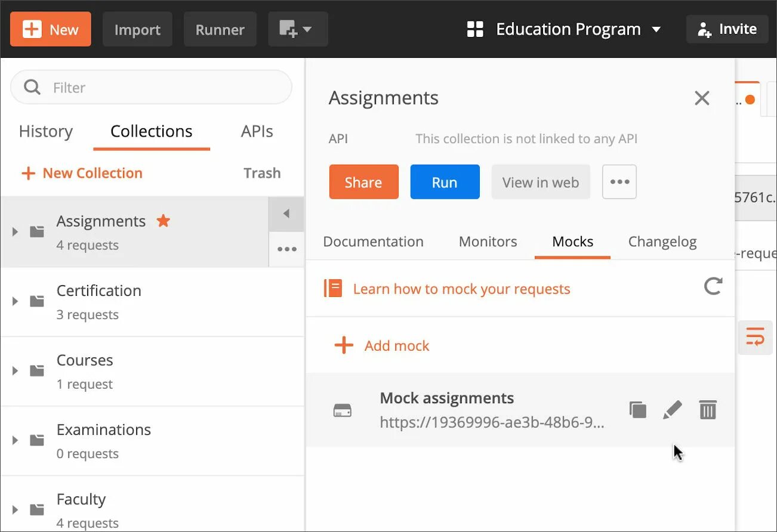Expand the Certification collection
Image resolution: width=777 pixels, height=532 pixels.
(x=16, y=301)
